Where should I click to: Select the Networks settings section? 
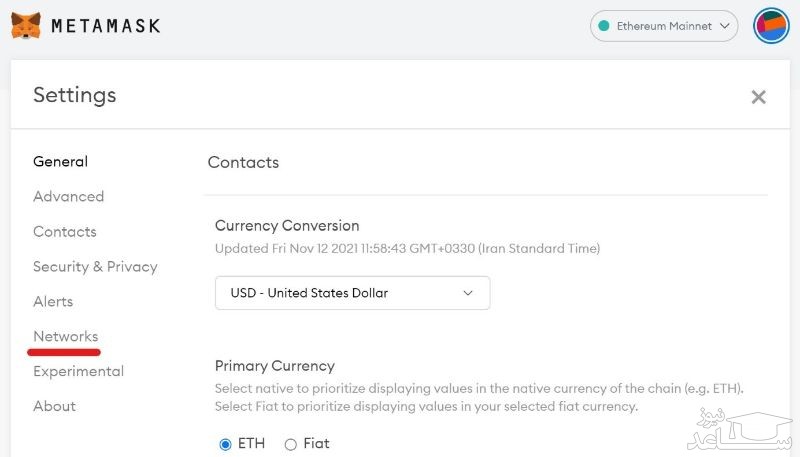[x=66, y=337]
